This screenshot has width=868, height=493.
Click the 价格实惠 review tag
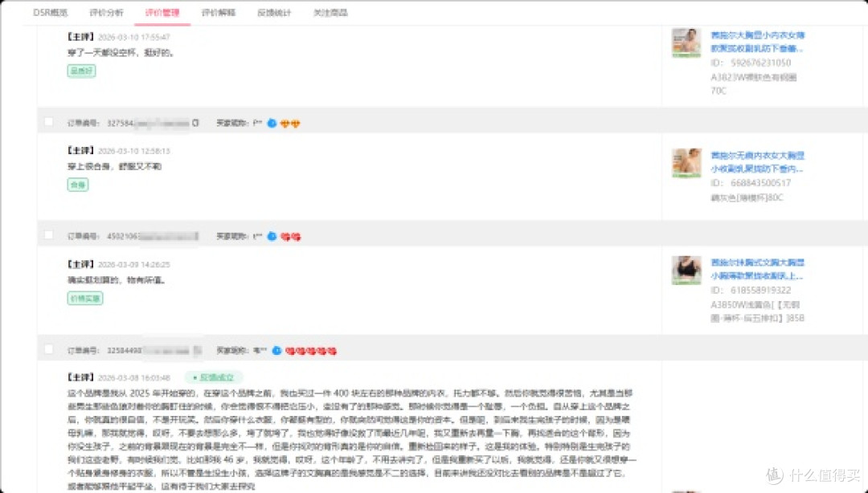[85, 298]
